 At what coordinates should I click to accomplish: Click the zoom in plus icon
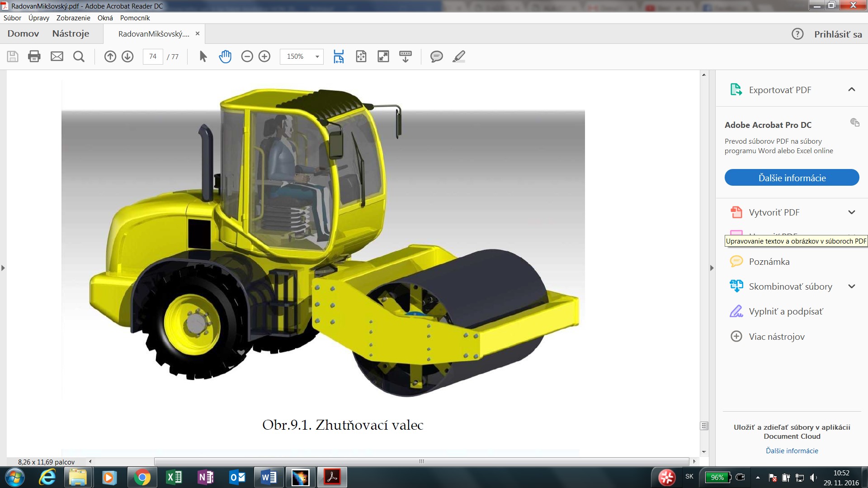pyautogui.click(x=264, y=56)
